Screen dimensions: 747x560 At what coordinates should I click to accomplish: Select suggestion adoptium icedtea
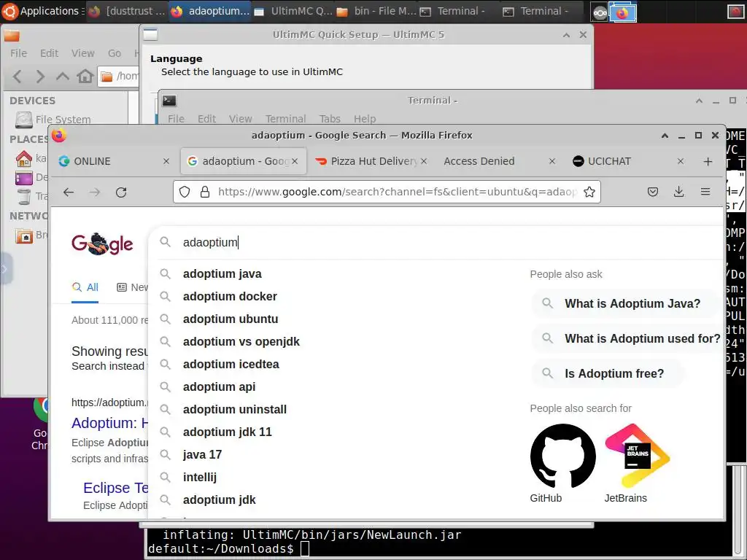point(231,365)
